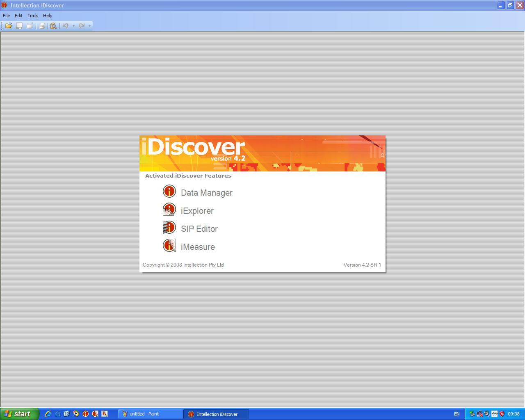Click the 'Activated iDiscover Features' heading
This screenshot has width=525, height=420.
point(188,176)
